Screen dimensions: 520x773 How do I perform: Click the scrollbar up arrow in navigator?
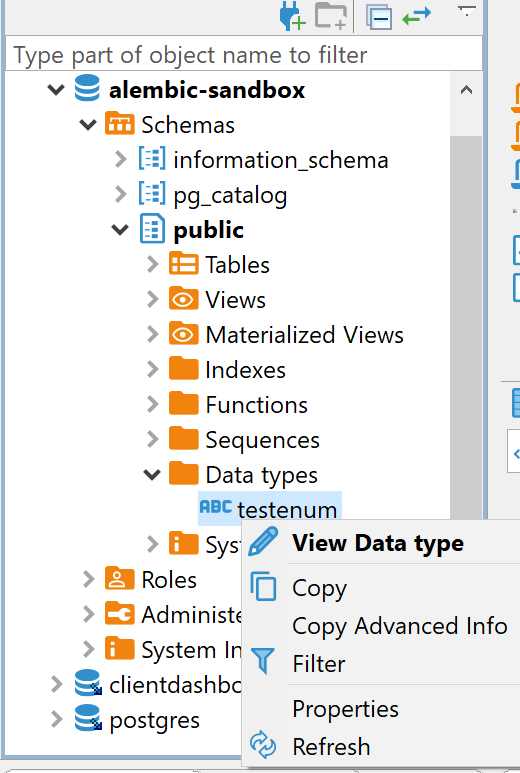(x=466, y=90)
